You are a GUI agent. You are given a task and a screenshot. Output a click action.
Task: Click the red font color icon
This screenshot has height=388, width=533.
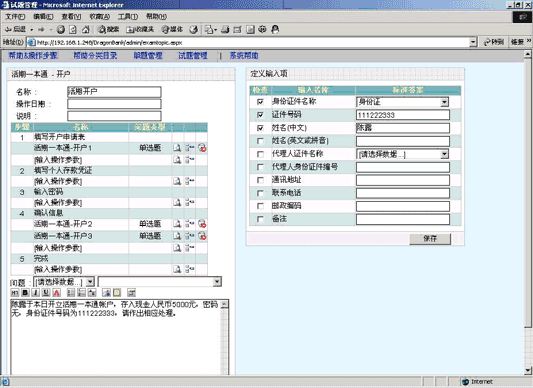56,292
